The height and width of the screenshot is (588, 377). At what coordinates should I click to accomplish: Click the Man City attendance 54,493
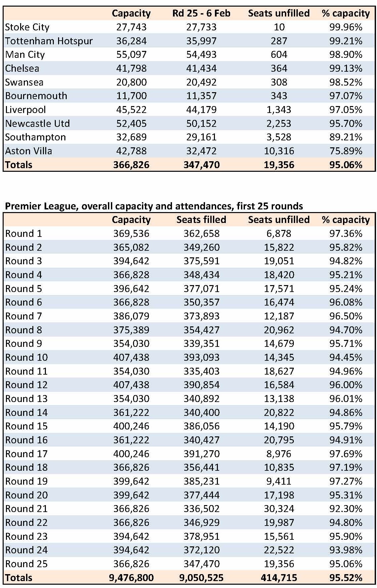[x=201, y=55]
